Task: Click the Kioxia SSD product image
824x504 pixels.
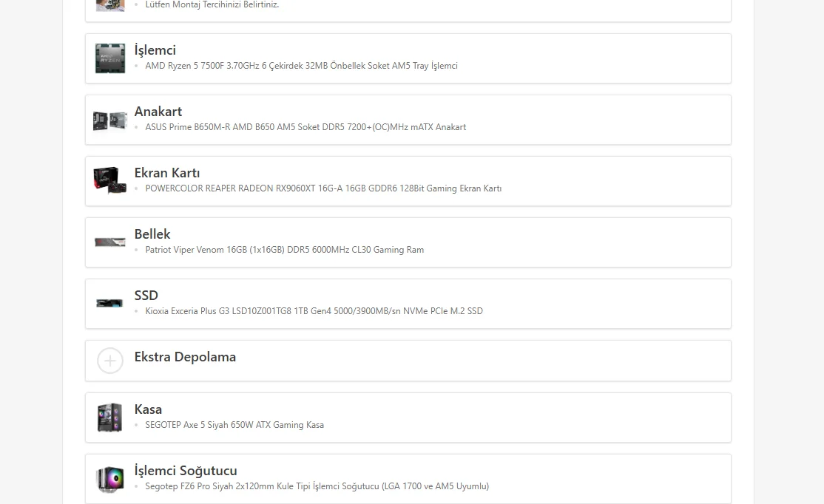Action: (109, 303)
